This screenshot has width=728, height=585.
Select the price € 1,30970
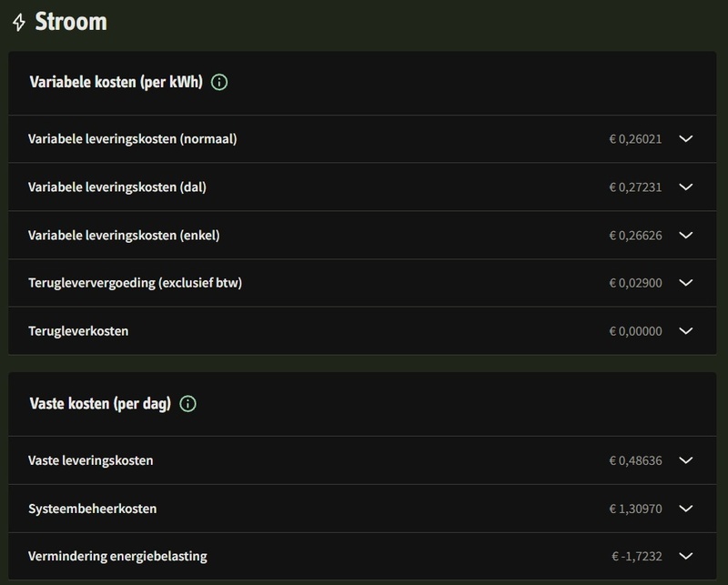(x=635, y=509)
